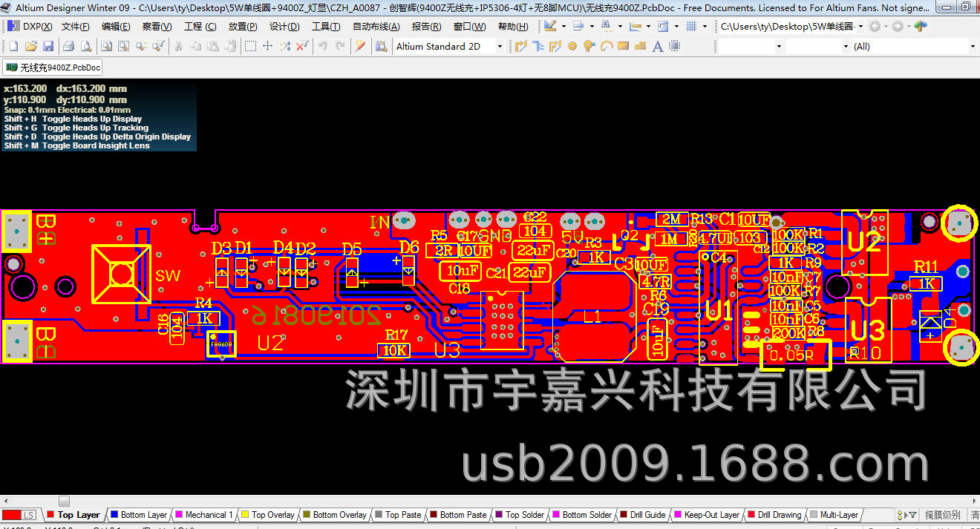Zoom to a selected area
Viewport: 980px width, 529px height.
(123, 46)
